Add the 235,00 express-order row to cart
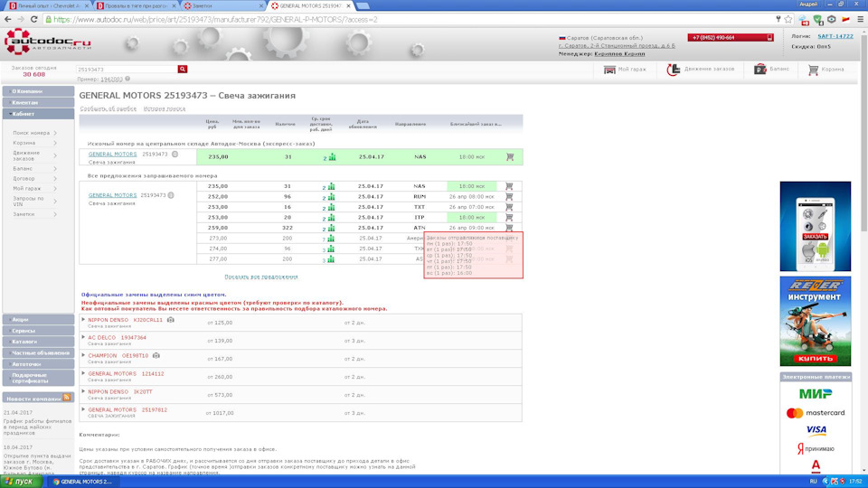Viewport: 868px width, 488px height. [x=510, y=157]
